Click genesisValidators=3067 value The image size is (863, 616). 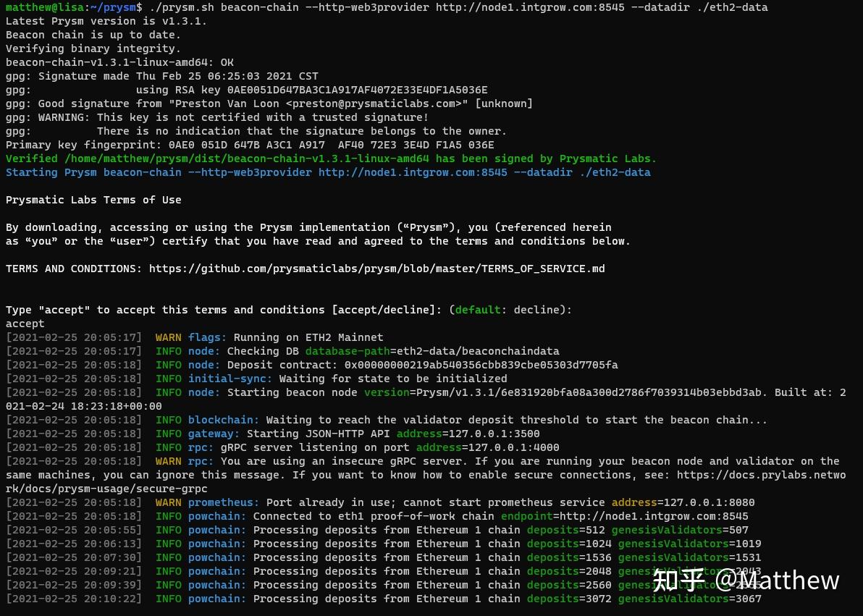pos(690,599)
